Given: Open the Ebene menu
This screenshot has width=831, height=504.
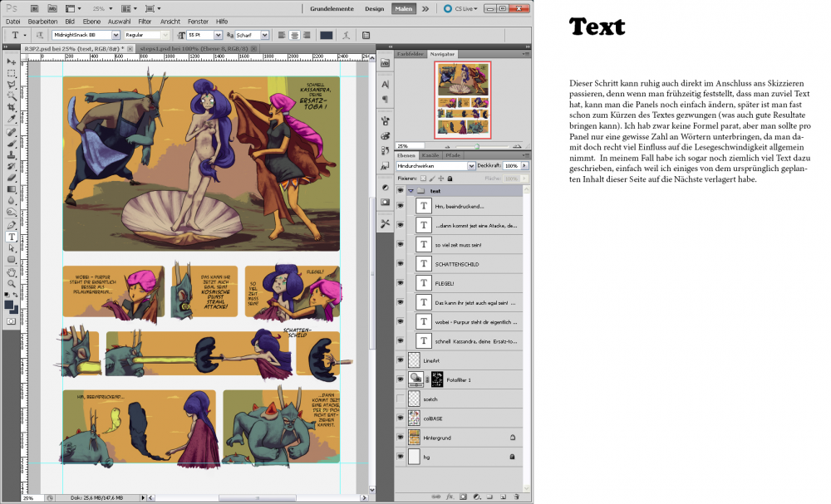Looking at the screenshot, I should tap(91, 22).
